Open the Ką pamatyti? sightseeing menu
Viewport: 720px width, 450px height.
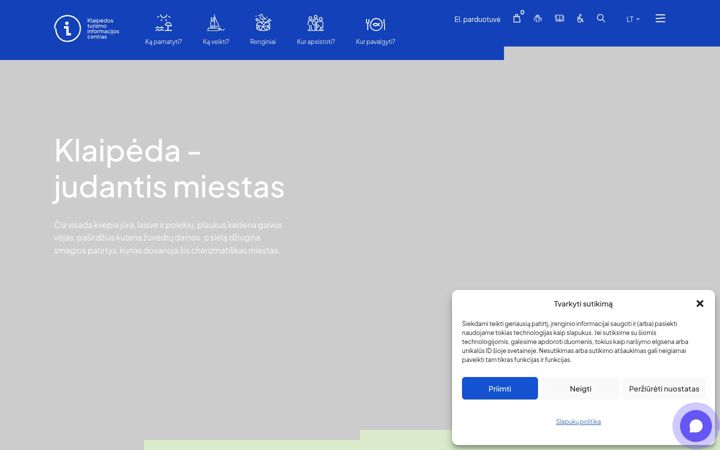coord(163,29)
